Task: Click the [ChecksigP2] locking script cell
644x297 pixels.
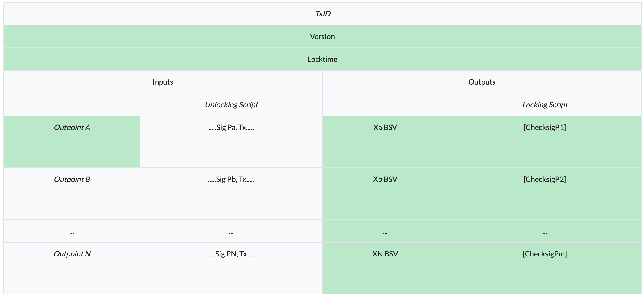Action: (545, 179)
